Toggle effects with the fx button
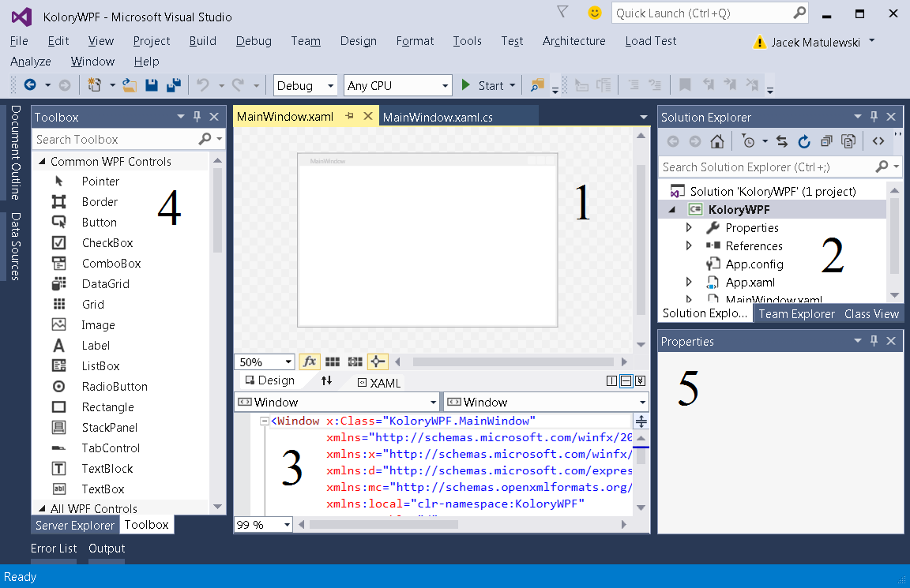 tap(310, 361)
